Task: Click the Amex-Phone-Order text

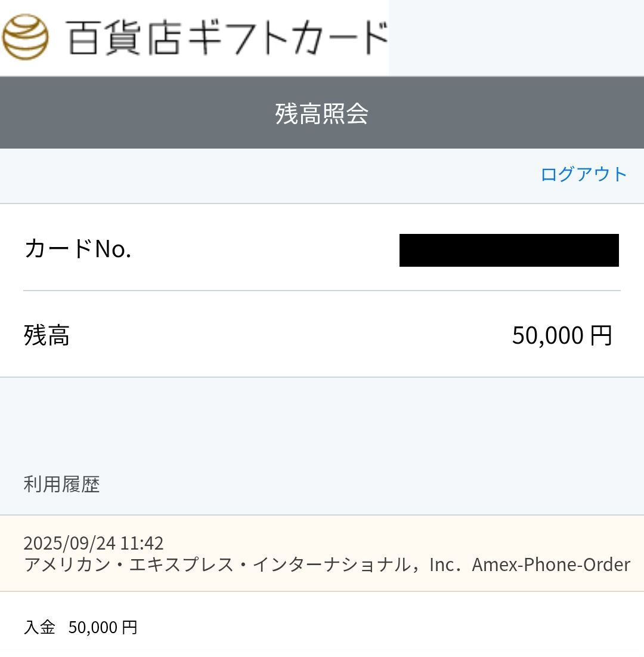Action: [551, 565]
